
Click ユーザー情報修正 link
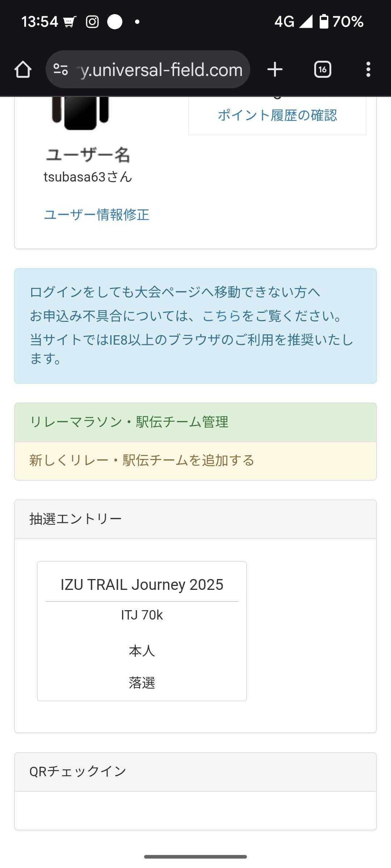[x=96, y=215]
